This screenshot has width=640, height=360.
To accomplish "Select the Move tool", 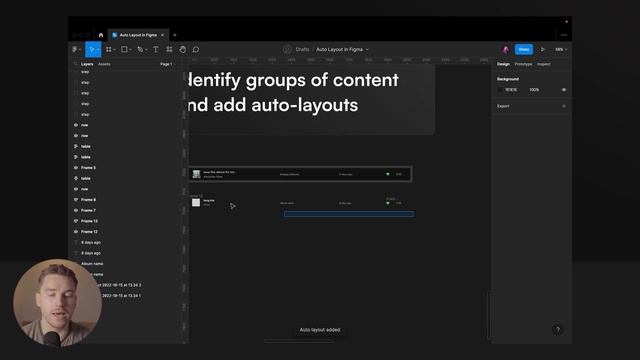I will point(92,49).
